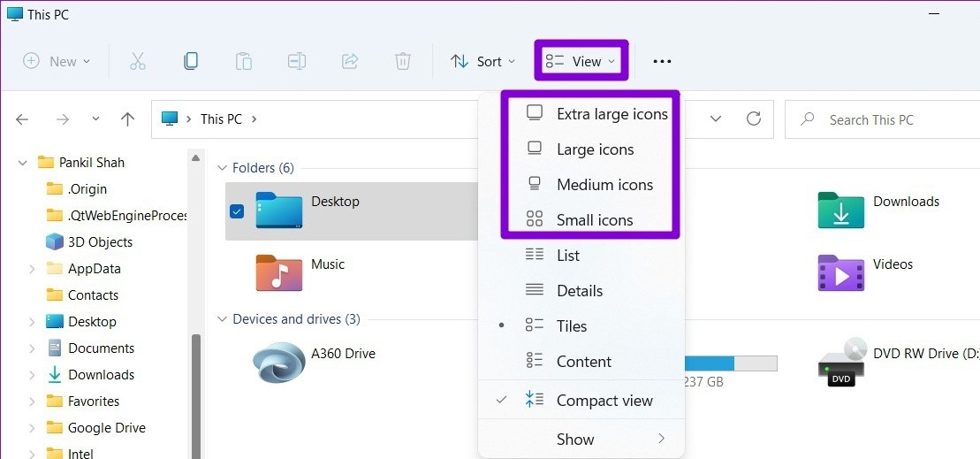Click This PC breadcrumb in address bar
The width and height of the screenshot is (980, 459).
pyautogui.click(x=221, y=119)
